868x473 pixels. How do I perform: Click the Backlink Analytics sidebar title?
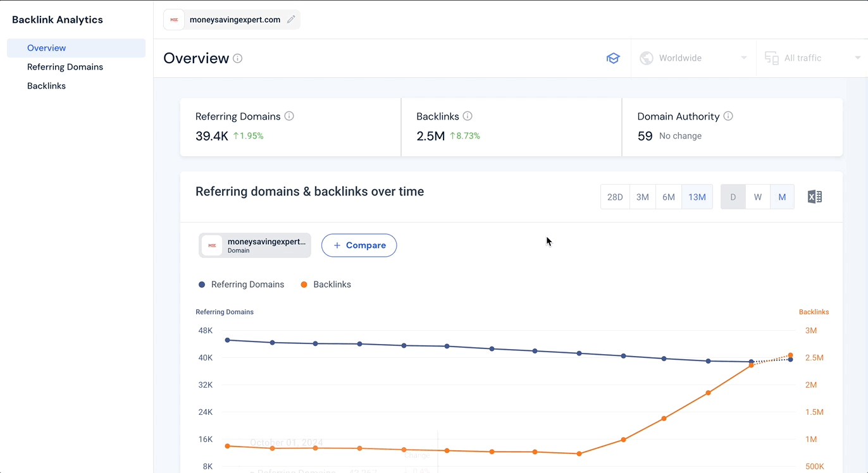pyautogui.click(x=58, y=20)
